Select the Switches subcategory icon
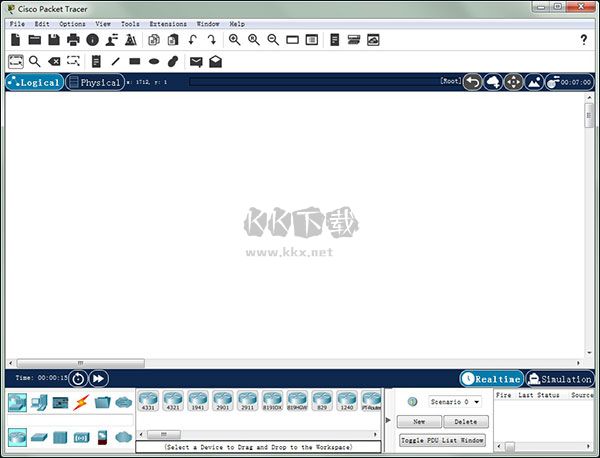Viewport: 600px width, 458px height. pyautogui.click(x=39, y=437)
